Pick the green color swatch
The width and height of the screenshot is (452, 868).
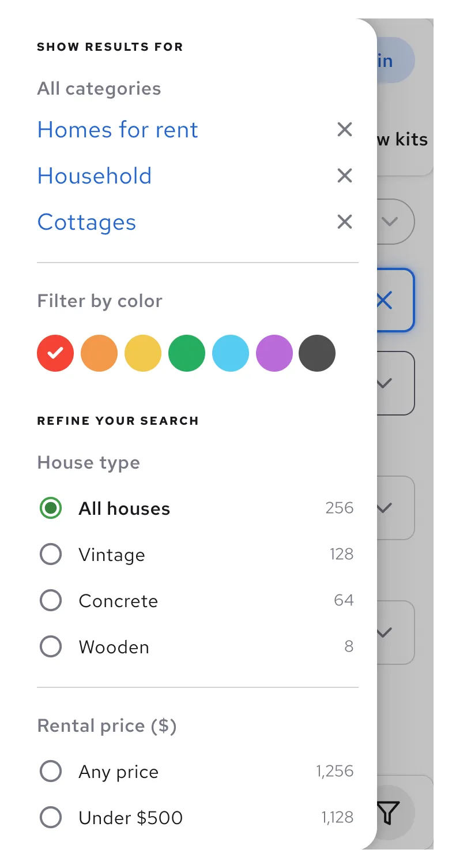tap(187, 353)
